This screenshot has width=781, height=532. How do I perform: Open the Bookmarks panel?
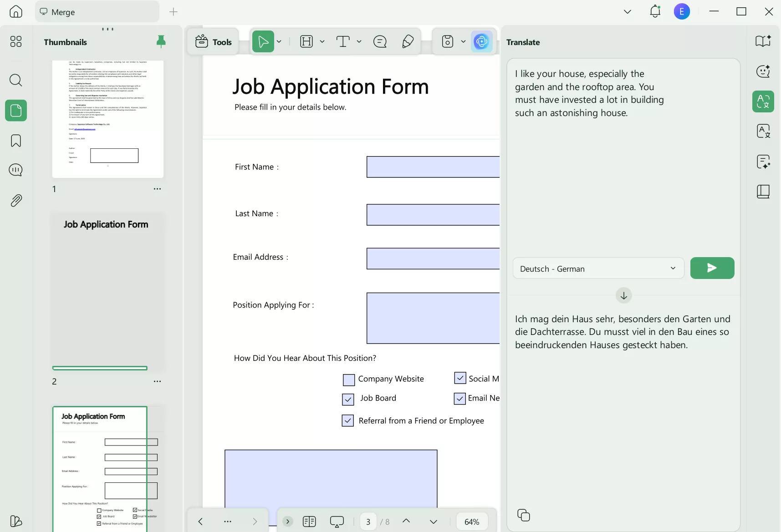(x=16, y=141)
